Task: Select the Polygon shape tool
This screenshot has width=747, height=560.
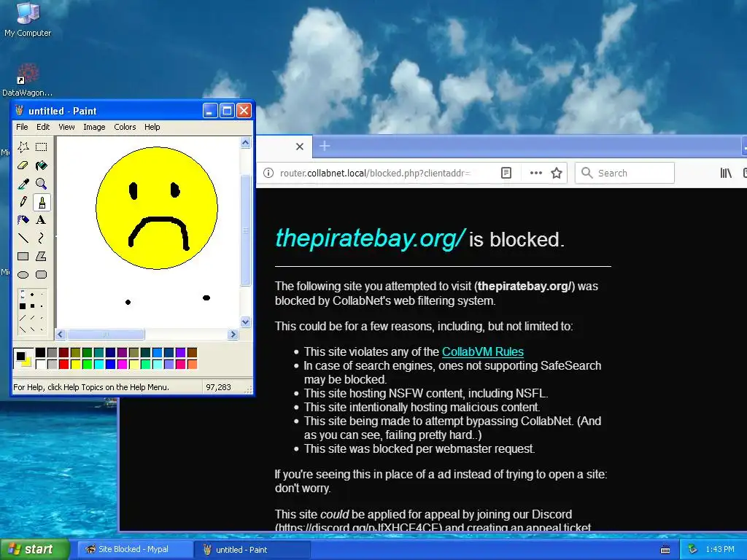Action: click(42, 256)
